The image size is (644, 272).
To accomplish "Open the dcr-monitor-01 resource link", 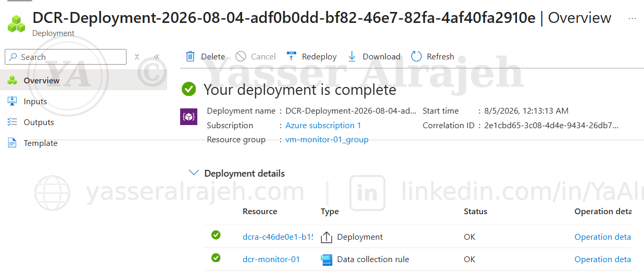I will 271,259.
